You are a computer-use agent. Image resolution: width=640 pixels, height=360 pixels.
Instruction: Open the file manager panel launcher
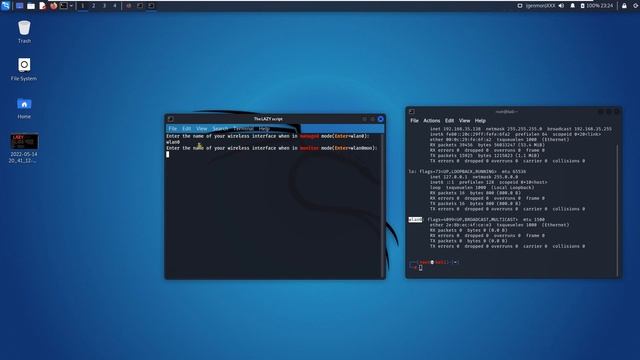31,6
